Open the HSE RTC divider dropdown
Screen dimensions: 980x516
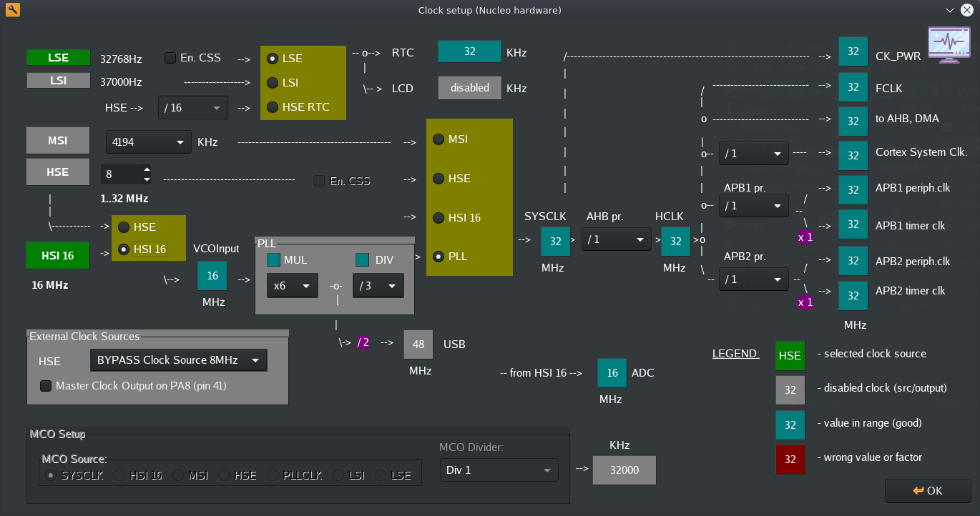(x=192, y=107)
